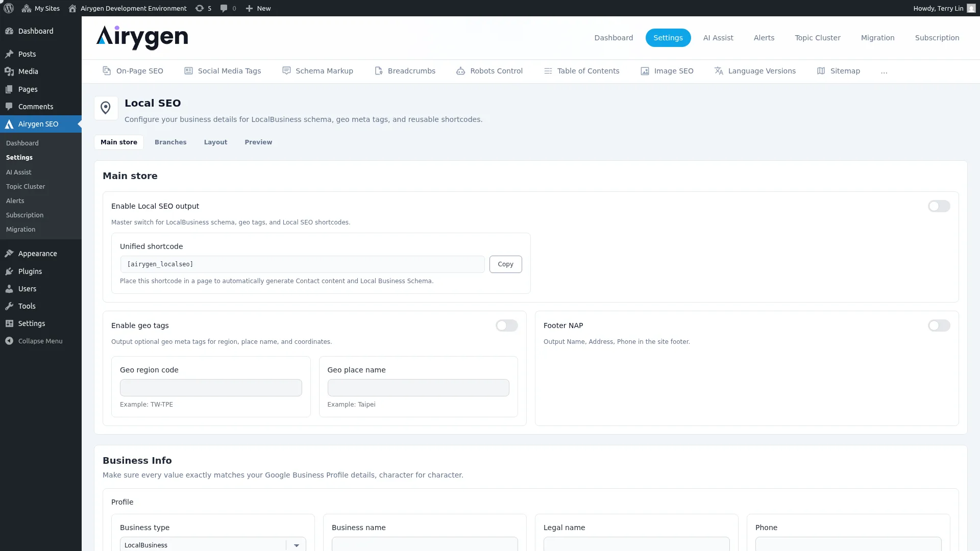
Task: Open the WordPress logo menu
Action: tap(9, 8)
